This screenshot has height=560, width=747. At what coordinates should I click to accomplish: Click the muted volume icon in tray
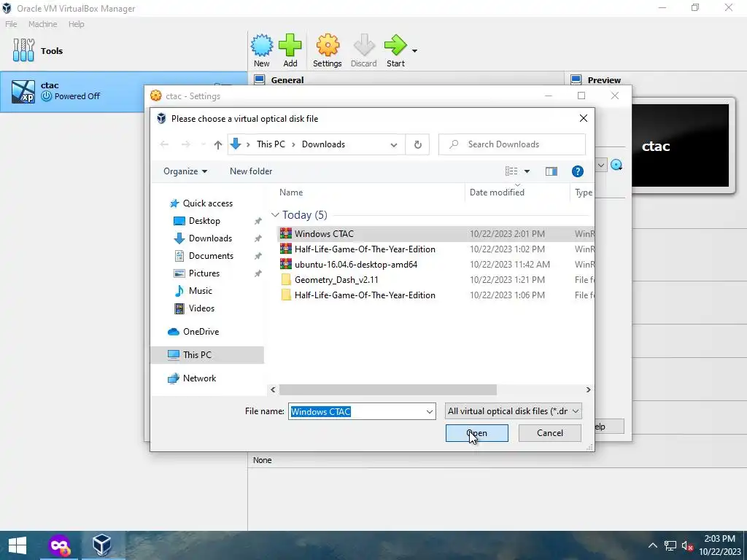click(687, 545)
